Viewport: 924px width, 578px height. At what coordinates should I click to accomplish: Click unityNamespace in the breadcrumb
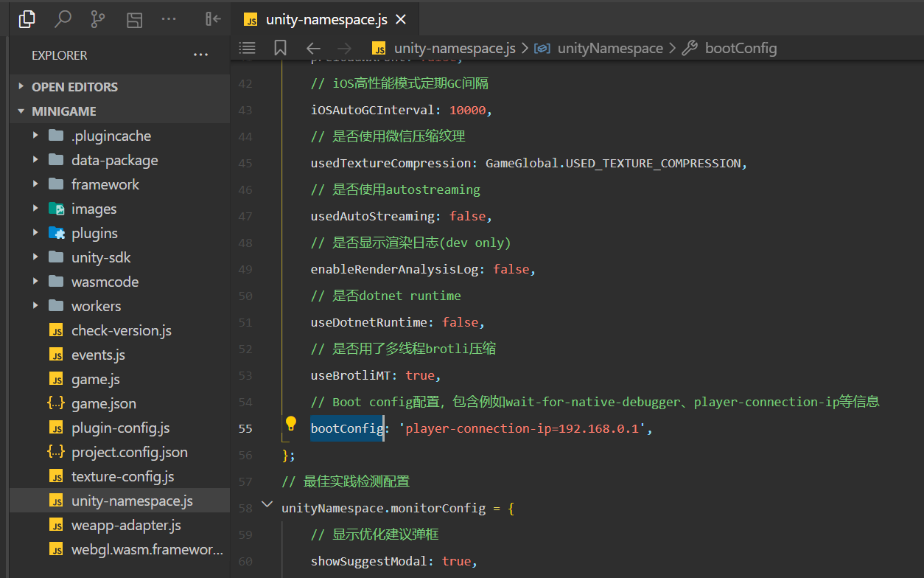(609, 48)
